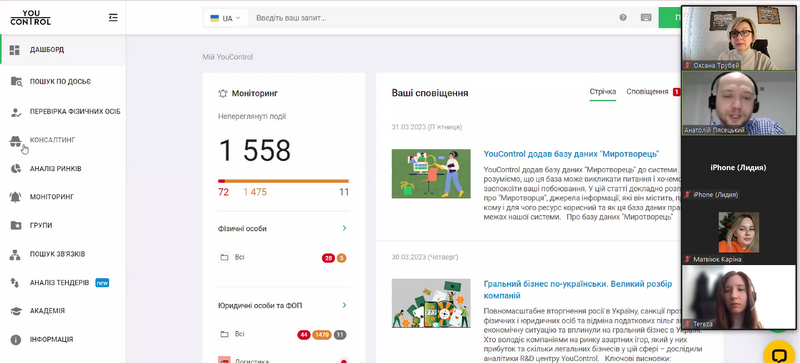Click the orange 1470 badge
This screenshot has width=800, height=363.
click(x=322, y=335)
